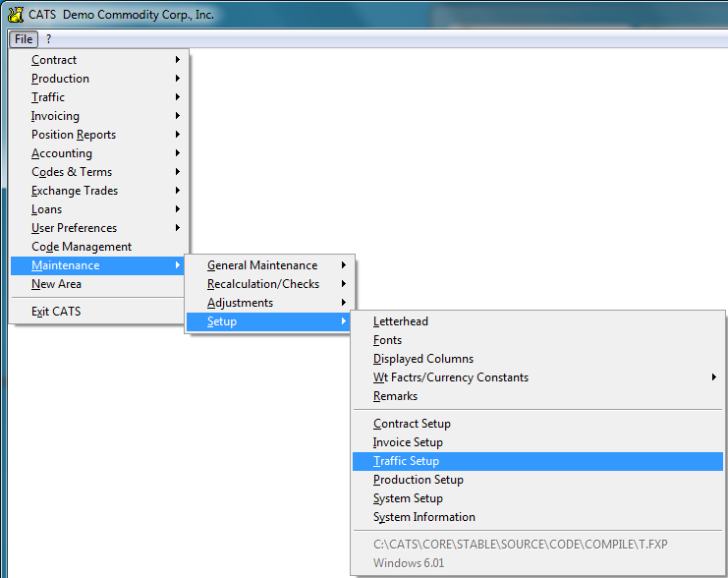728x578 pixels.
Task: Select Remarks menu item
Action: point(537,396)
